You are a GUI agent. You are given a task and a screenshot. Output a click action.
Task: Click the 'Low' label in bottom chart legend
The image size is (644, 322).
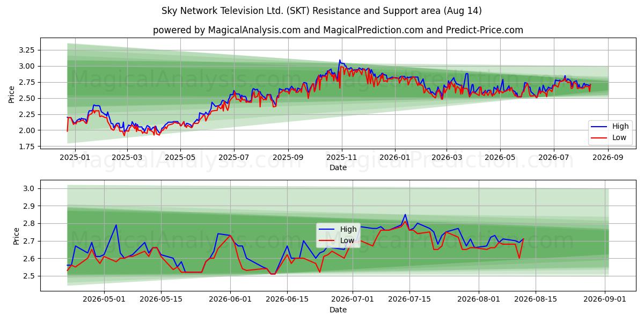click(347, 240)
